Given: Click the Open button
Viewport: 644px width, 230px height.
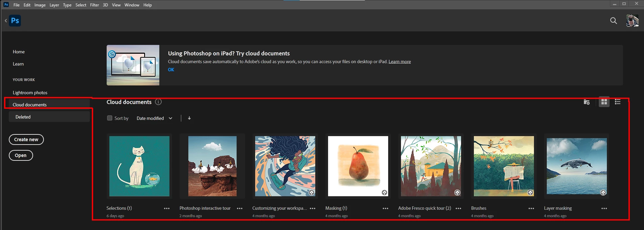Looking at the screenshot, I should tap(21, 155).
